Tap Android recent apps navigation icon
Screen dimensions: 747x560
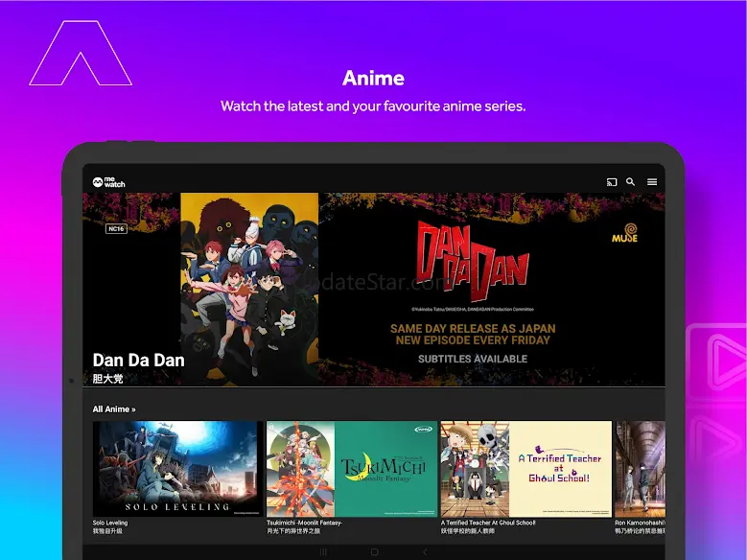pyautogui.click(x=323, y=552)
